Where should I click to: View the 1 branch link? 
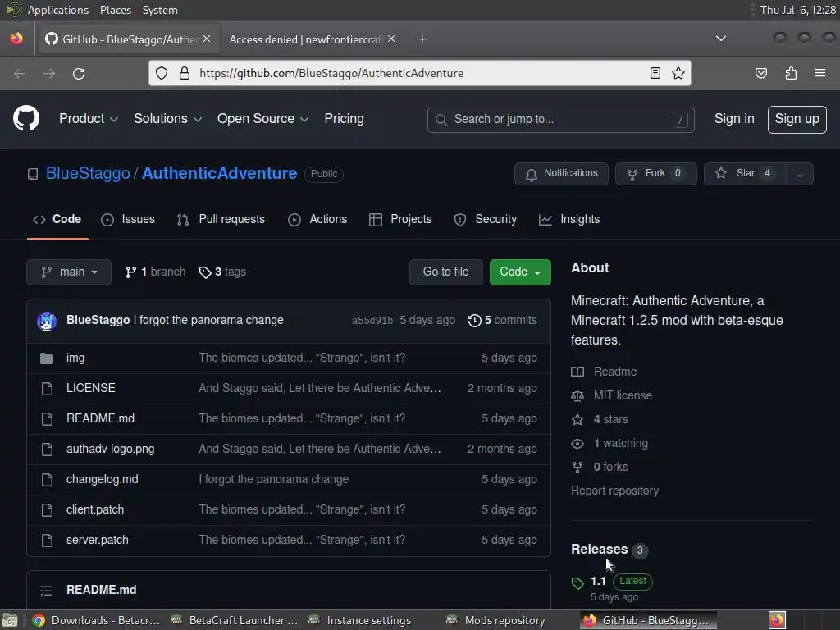coord(155,272)
